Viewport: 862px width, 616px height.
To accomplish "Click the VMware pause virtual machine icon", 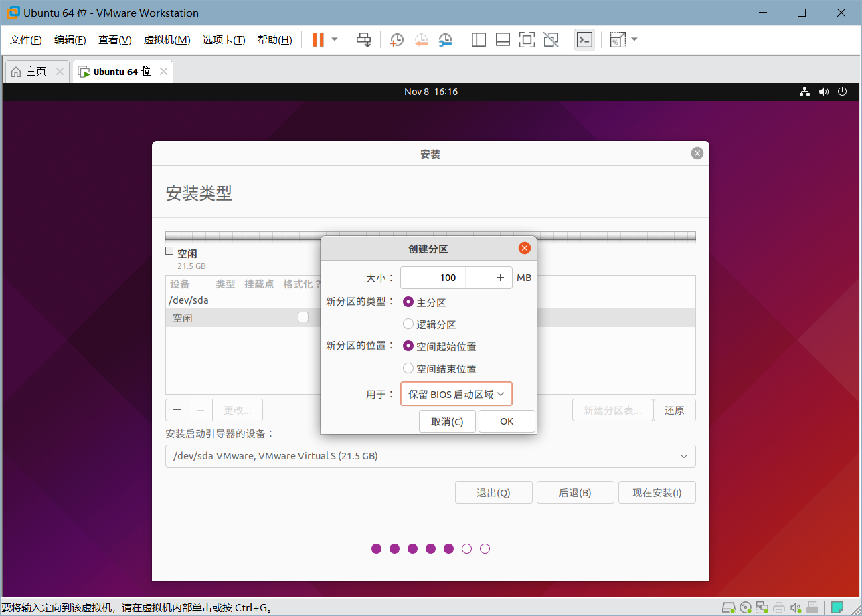I will pos(318,40).
